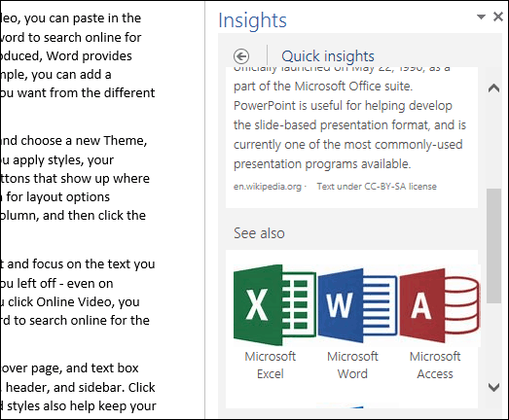Select the Microsoft Access caption
Image resolution: width=509 pixels, height=420 pixels.
(435, 366)
